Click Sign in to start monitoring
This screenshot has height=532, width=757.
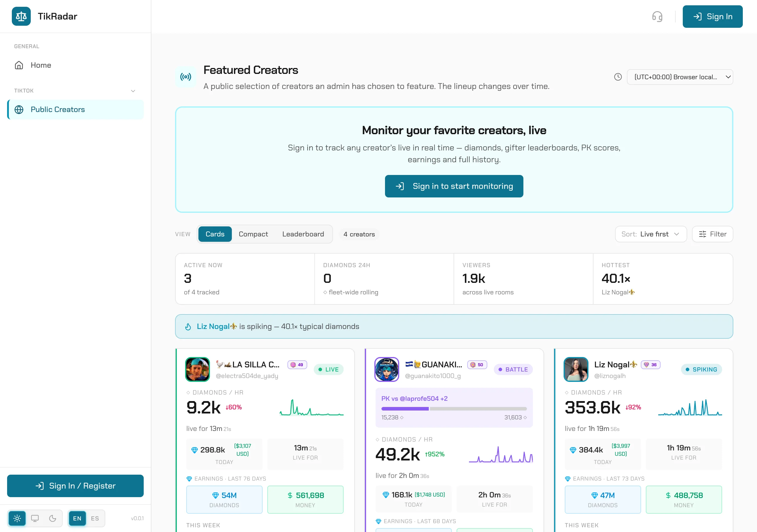point(454,186)
